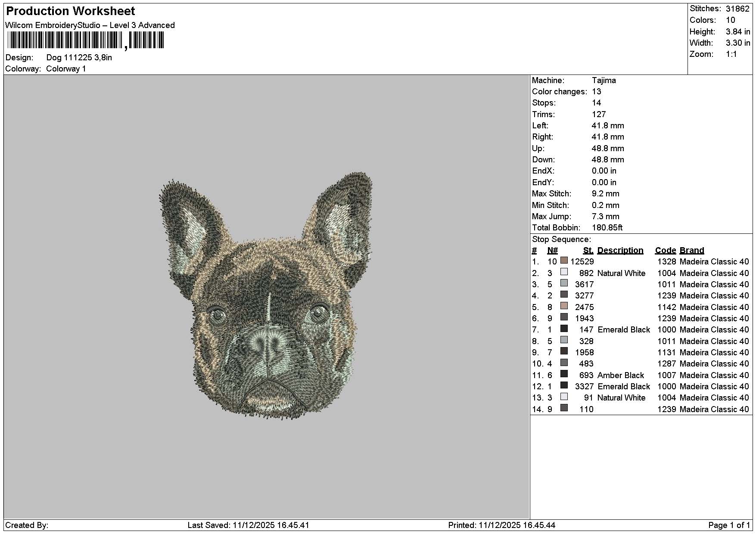
Task: Click the 'N#' column header
Action: tap(552, 251)
